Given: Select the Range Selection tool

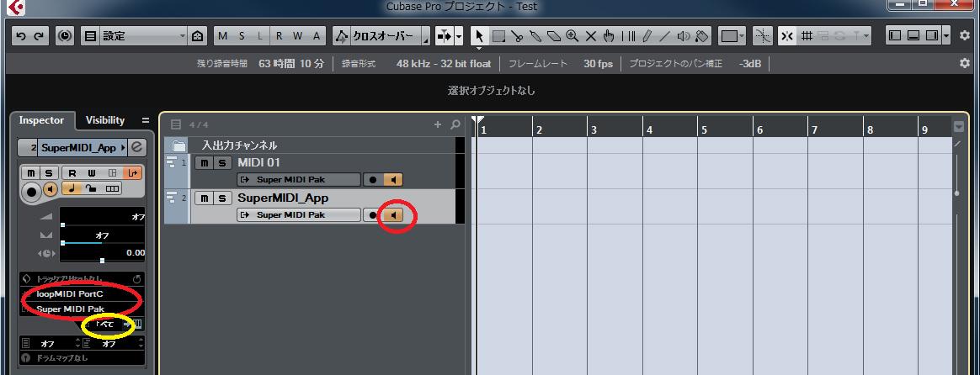Looking at the screenshot, I should (x=498, y=36).
